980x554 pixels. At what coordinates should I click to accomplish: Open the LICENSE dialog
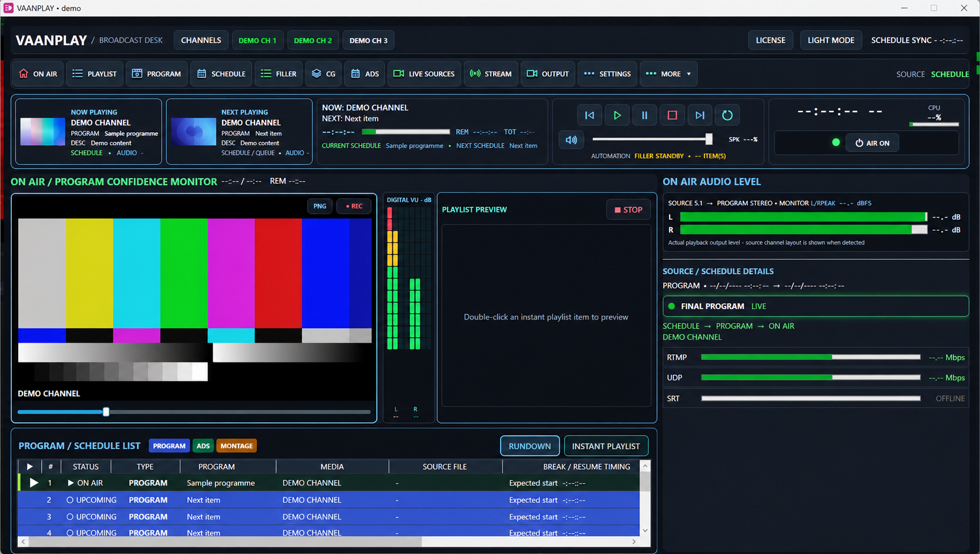pyautogui.click(x=770, y=41)
